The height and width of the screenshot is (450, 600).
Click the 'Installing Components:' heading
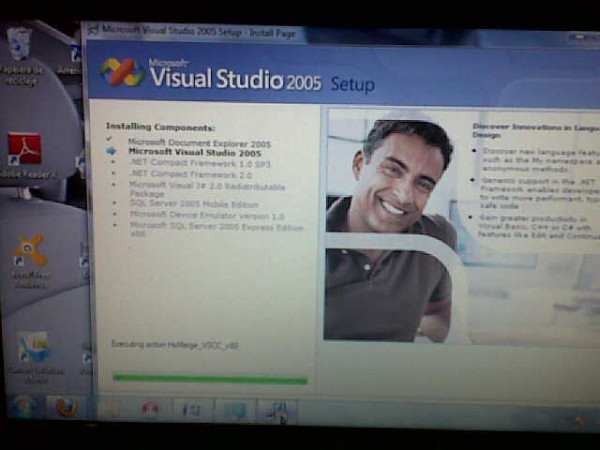click(x=161, y=127)
